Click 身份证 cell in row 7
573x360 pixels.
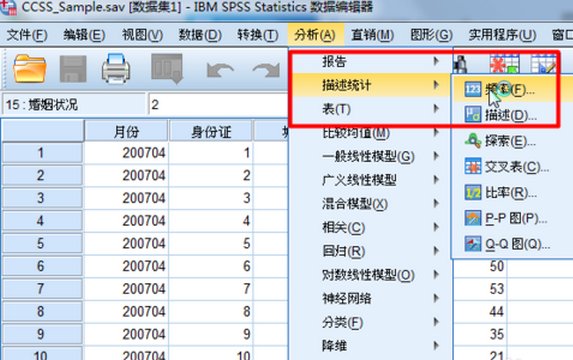tap(210, 289)
